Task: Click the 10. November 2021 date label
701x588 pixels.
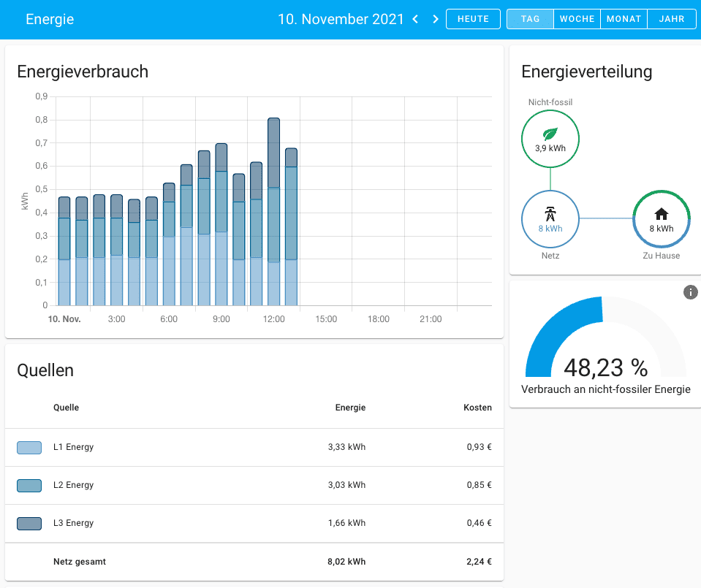Action: [341, 19]
